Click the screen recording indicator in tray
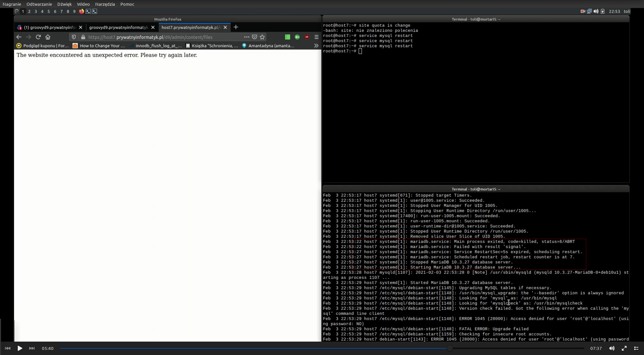Viewport: 644px width, 355px height. pos(583,11)
